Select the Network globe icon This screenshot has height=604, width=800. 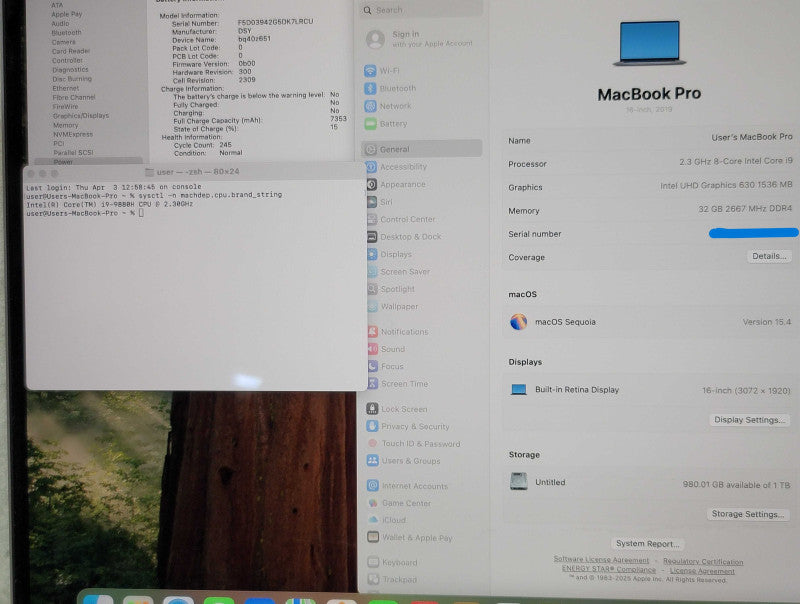pos(370,106)
